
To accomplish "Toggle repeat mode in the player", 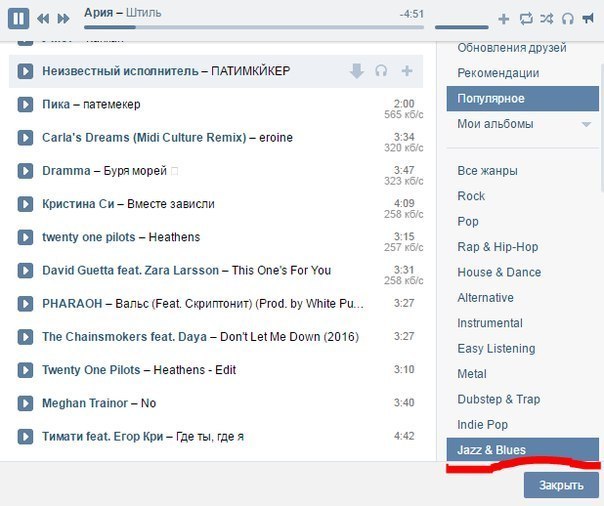I will coord(525,19).
